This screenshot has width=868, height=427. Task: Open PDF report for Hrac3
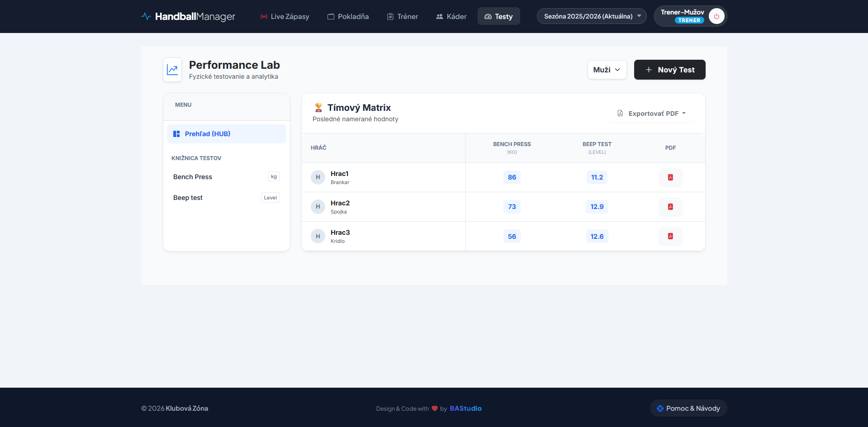pyautogui.click(x=670, y=236)
